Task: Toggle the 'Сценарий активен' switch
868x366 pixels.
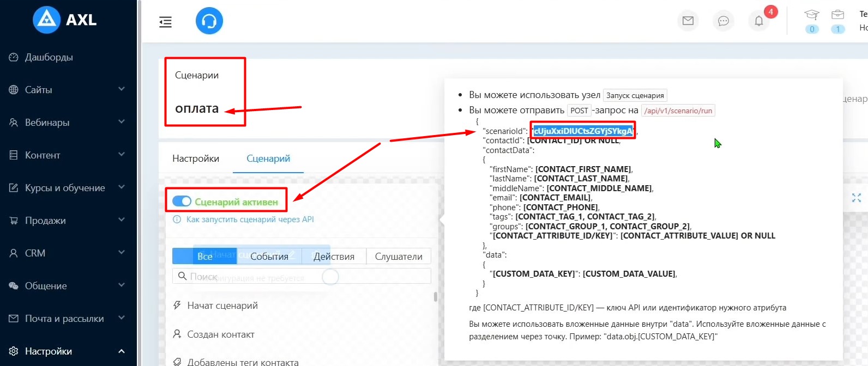Action: pos(182,202)
